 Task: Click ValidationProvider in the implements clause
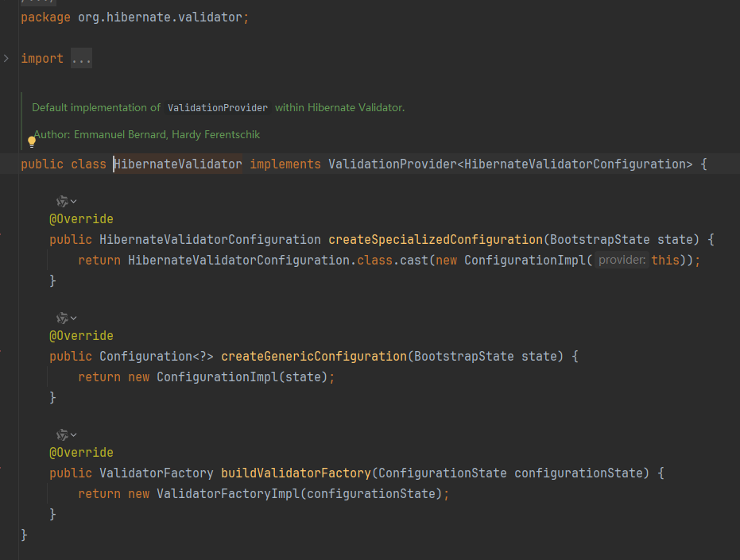pos(392,164)
